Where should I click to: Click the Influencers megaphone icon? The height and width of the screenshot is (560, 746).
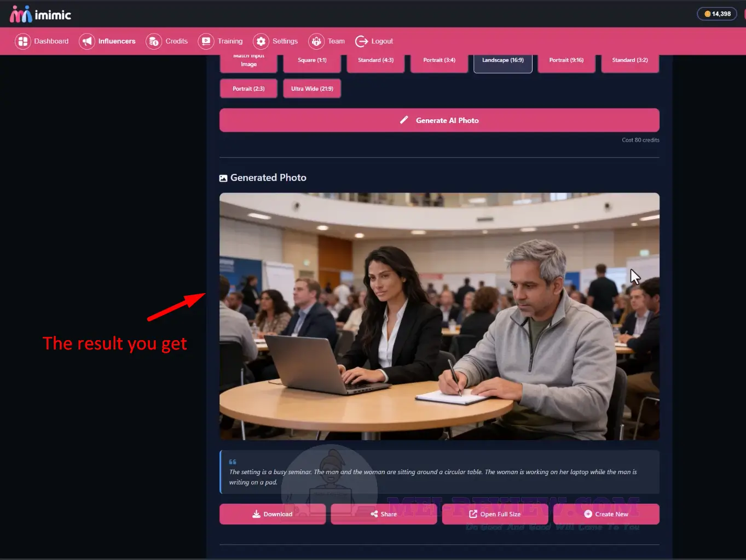coord(87,41)
